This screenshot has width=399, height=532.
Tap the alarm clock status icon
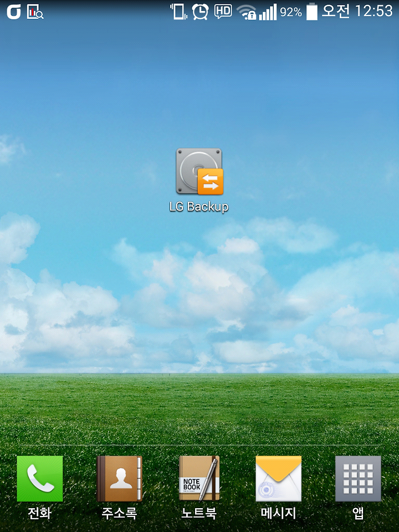[x=201, y=12]
